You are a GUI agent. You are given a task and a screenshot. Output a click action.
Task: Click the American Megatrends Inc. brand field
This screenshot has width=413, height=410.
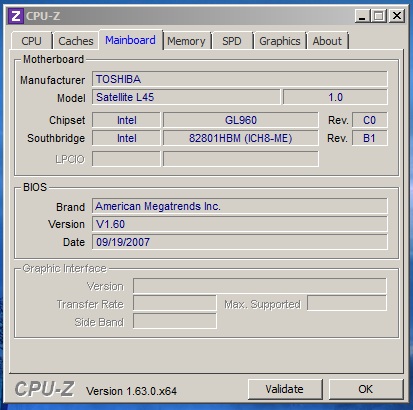240,206
